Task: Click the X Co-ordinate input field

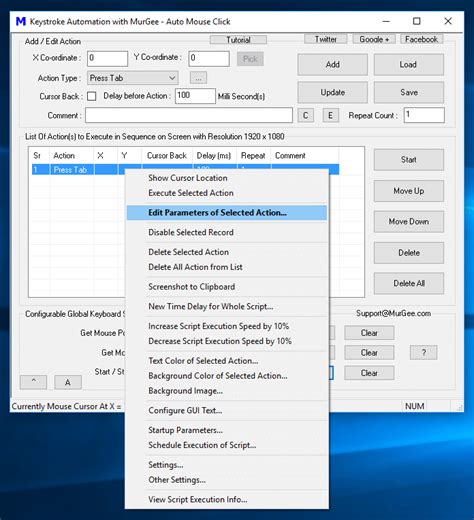Action: pos(107,59)
